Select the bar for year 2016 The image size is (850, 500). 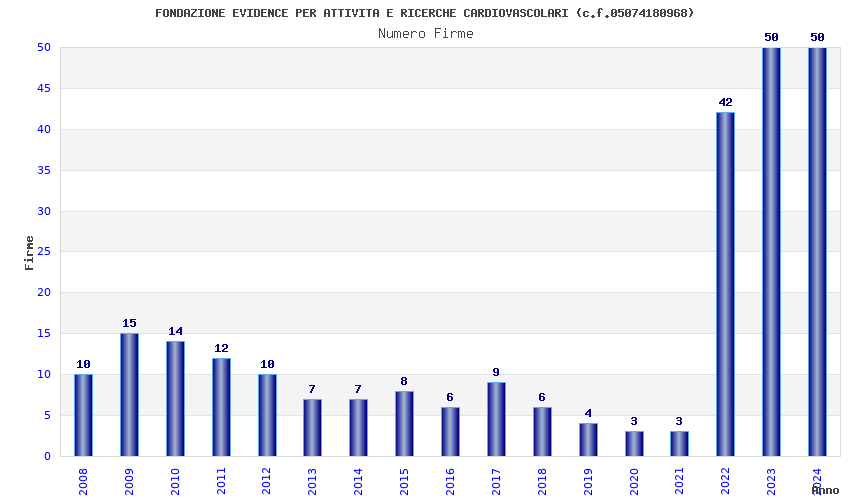450,432
